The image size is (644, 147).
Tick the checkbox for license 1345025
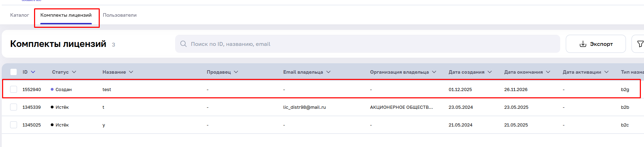[14, 125]
